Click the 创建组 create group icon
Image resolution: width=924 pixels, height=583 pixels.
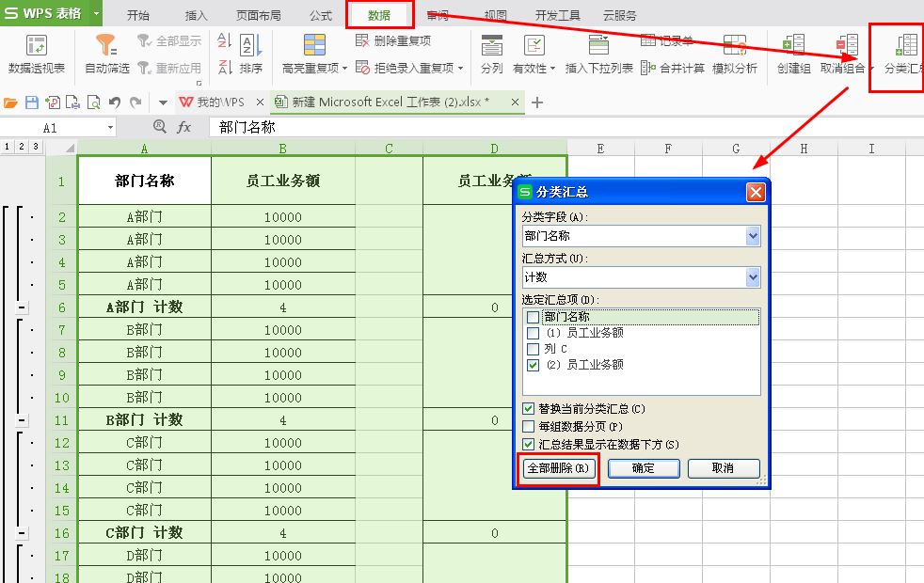point(794,45)
